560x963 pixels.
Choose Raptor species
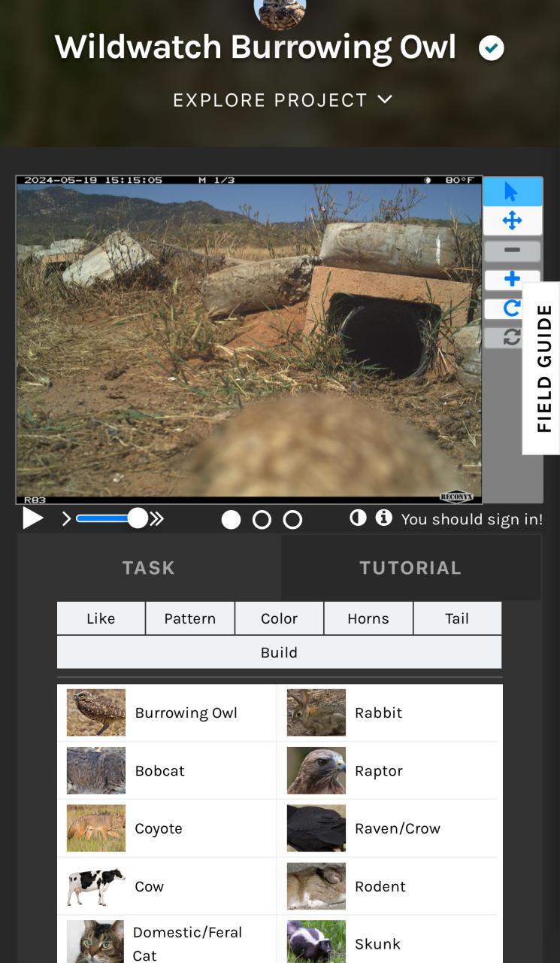pyautogui.click(x=388, y=770)
